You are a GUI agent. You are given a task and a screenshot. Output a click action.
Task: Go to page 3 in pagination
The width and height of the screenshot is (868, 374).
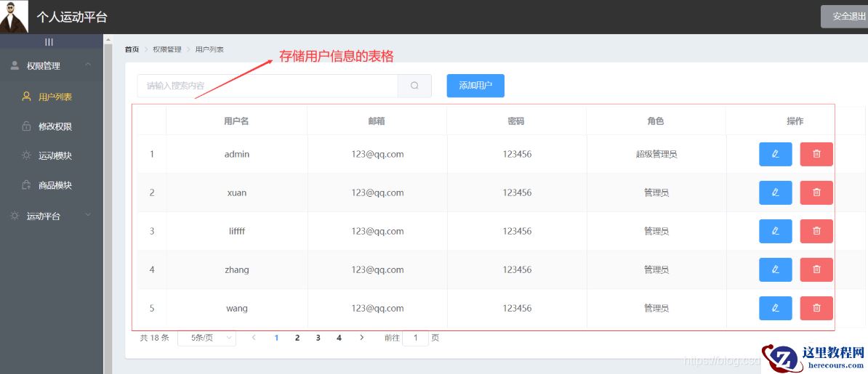318,338
